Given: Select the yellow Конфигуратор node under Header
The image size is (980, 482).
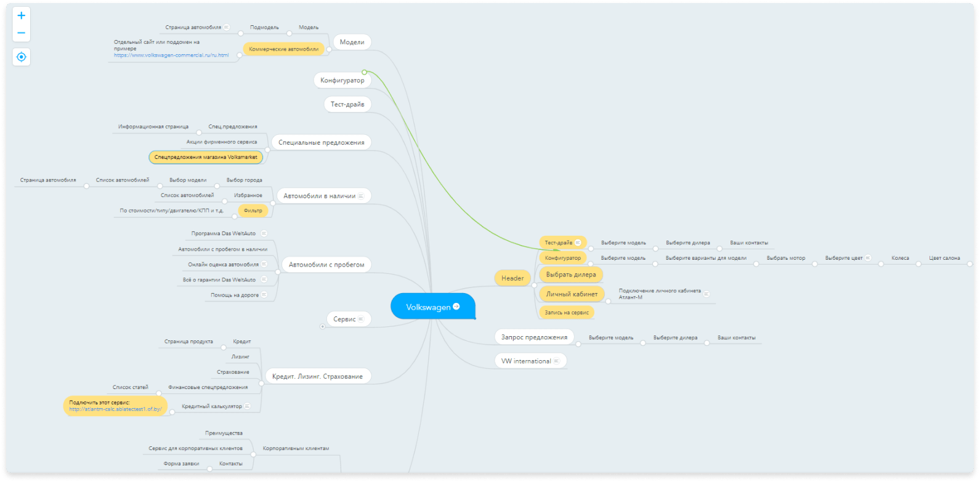Looking at the screenshot, I should 562,259.
